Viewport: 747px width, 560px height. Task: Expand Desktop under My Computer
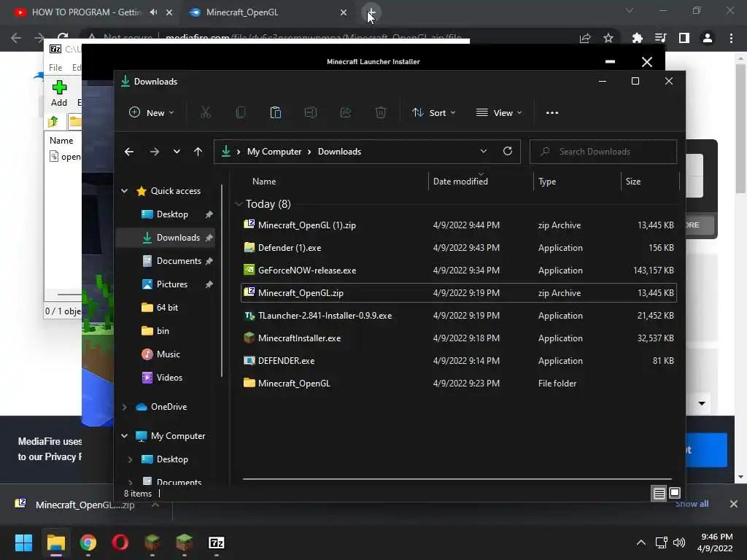pos(130,459)
